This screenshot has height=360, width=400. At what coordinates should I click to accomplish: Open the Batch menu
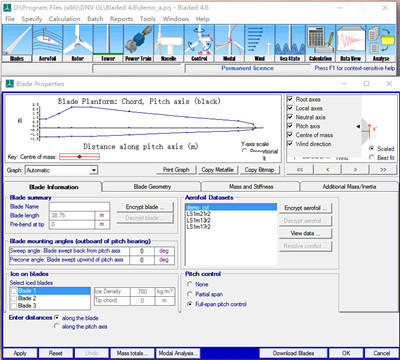click(95, 19)
